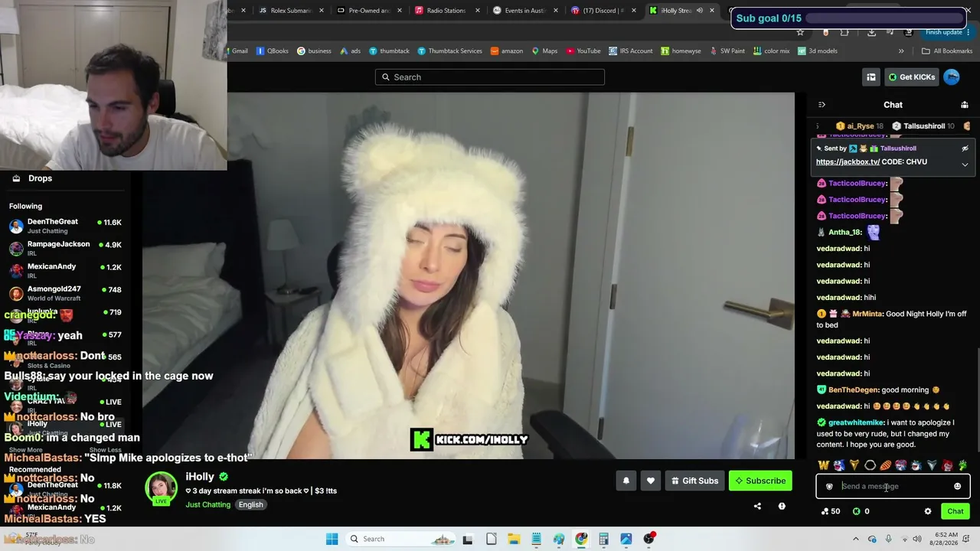Click the KICKs balance icon showing 0
The image size is (980, 551).
[861, 511]
